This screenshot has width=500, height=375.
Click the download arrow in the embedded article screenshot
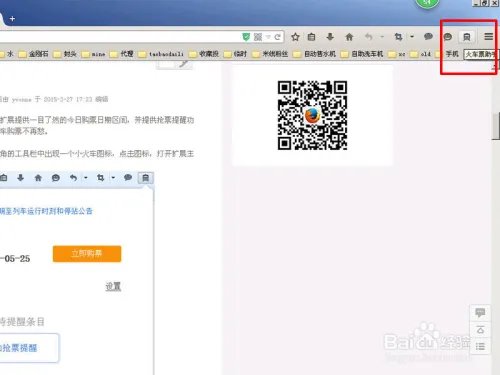[x=21, y=178]
